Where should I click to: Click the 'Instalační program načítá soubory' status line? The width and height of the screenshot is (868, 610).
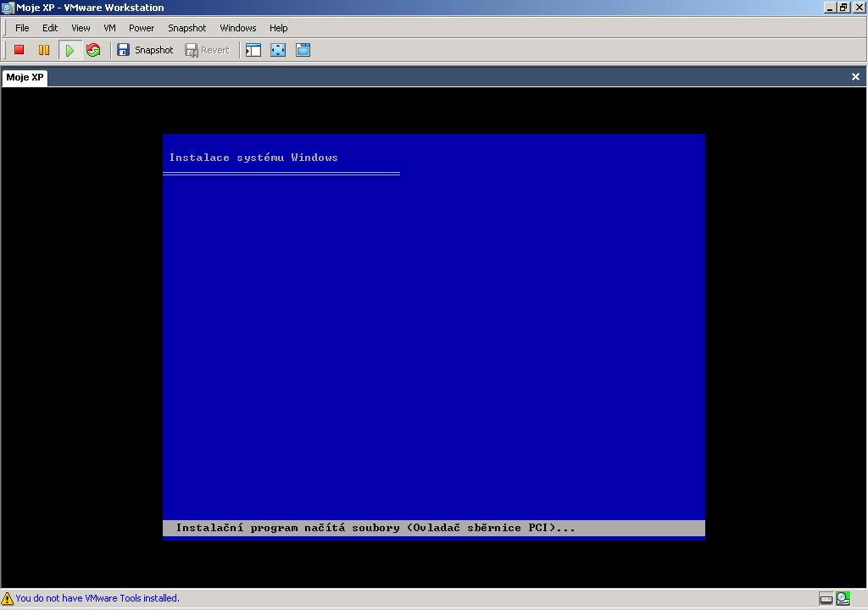pyautogui.click(x=434, y=528)
